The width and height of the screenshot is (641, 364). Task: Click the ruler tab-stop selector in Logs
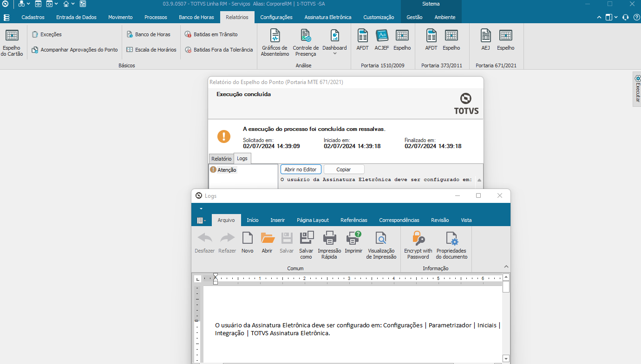(x=197, y=279)
